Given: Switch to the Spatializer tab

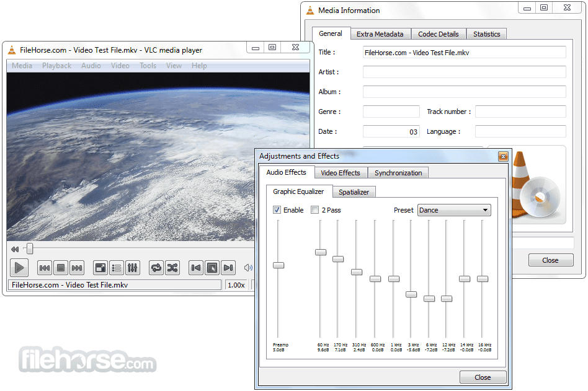Looking at the screenshot, I should (354, 192).
